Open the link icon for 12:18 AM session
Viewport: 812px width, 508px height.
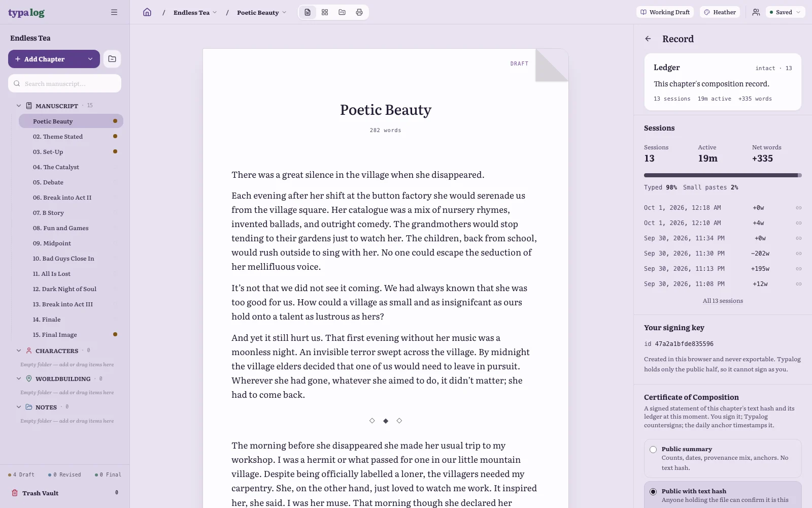[x=798, y=208]
